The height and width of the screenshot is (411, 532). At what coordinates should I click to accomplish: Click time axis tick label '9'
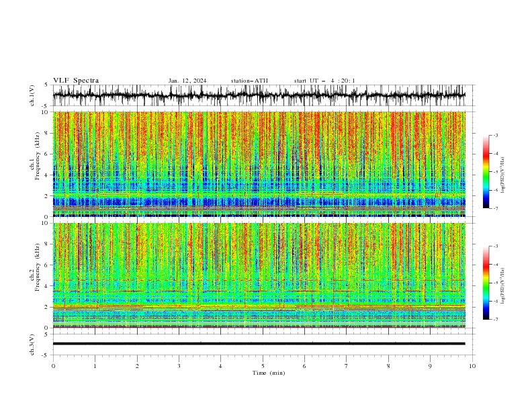(430, 366)
